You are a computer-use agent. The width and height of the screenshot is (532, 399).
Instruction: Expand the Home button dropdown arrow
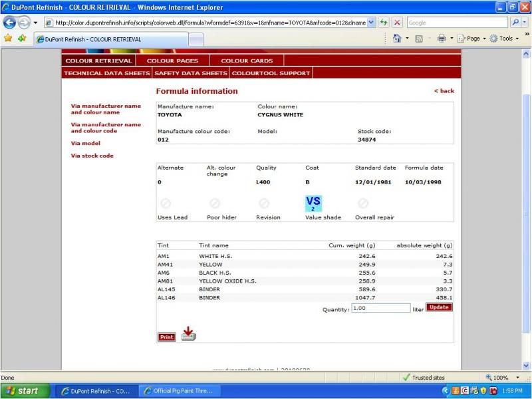coord(407,39)
